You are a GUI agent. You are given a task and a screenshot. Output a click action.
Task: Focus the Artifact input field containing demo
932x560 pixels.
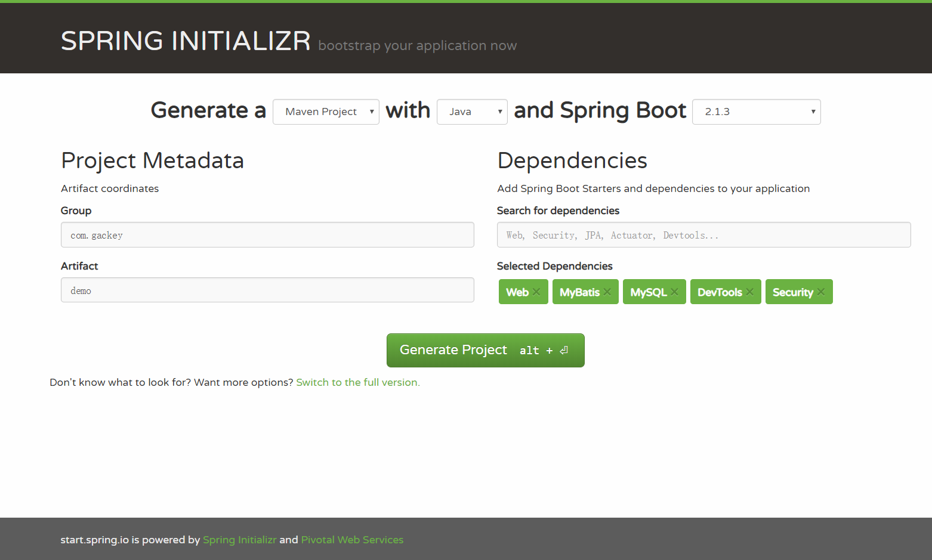point(267,290)
